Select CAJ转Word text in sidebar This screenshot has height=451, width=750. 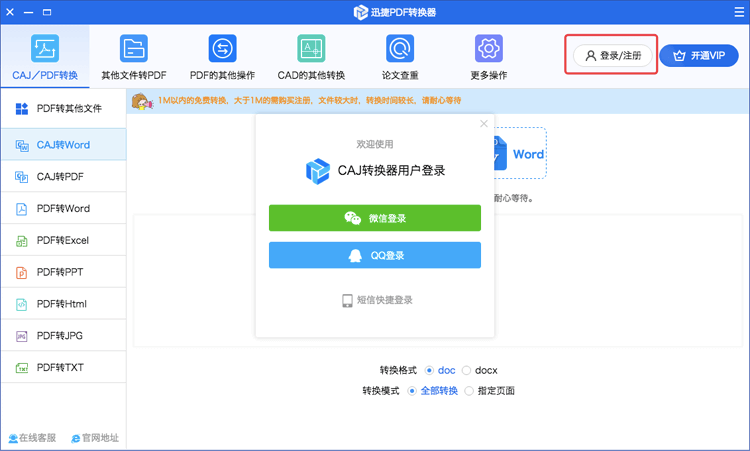point(63,145)
